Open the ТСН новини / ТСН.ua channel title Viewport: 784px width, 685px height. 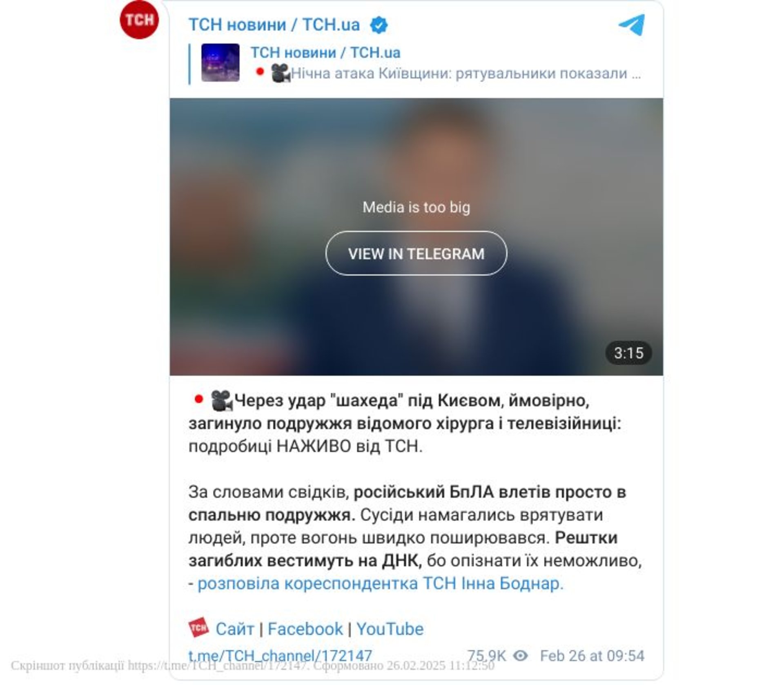tap(274, 25)
